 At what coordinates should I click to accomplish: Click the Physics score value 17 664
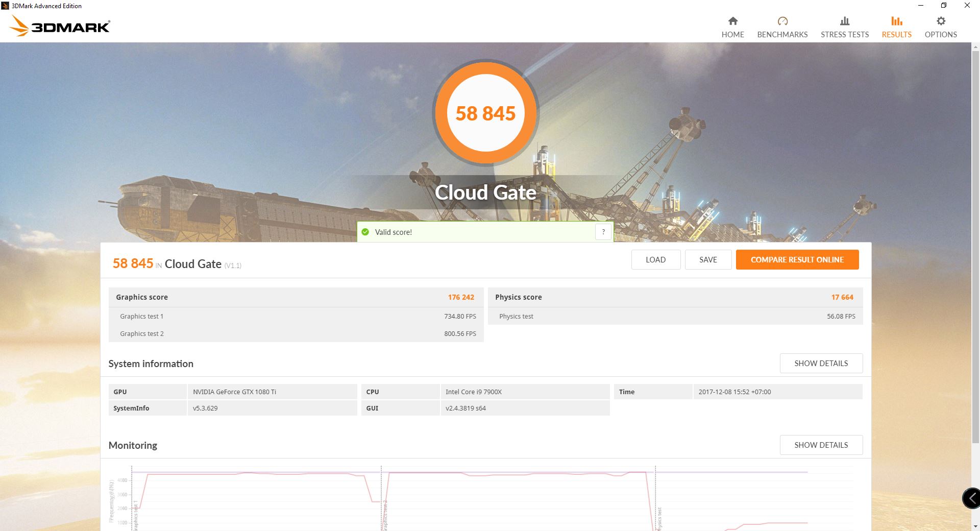click(842, 297)
